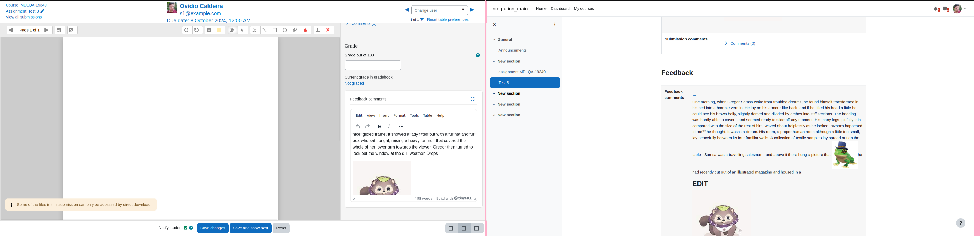Click the Reset button
Viewport: 980px width, 236px height.
(x=281, y=228)
